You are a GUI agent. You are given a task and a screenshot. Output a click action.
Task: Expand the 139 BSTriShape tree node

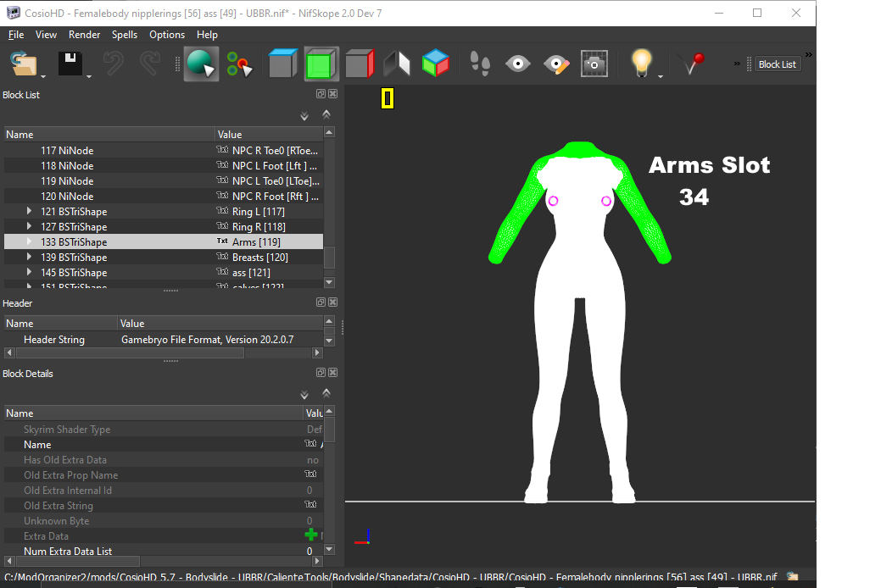29,257
